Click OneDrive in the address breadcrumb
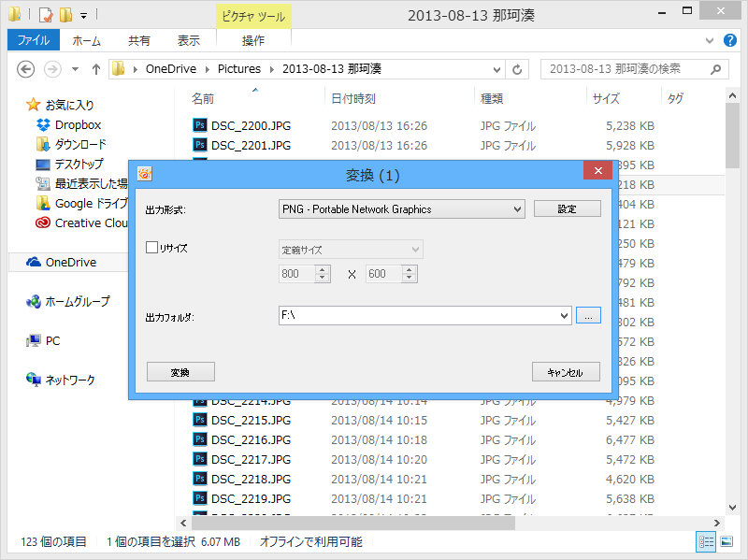 pyautogui.click(x=171, y=69)
